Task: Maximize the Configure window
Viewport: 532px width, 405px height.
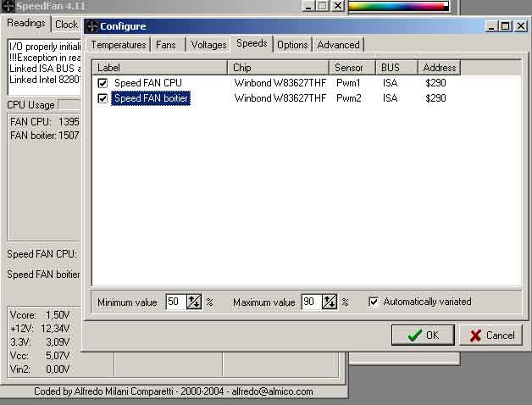Action: pyautogui.click(x=505, y=26)
